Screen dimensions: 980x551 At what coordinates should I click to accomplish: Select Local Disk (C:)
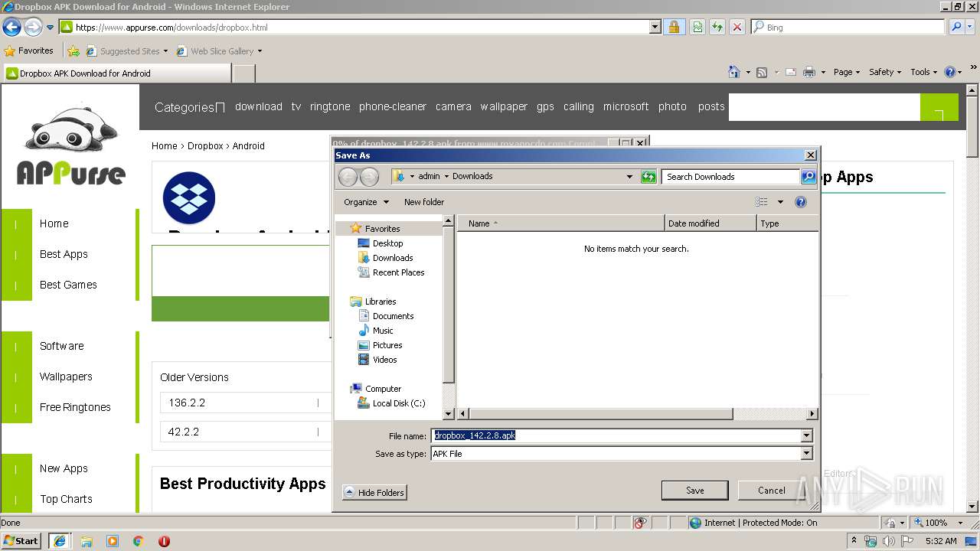point(398,403)
